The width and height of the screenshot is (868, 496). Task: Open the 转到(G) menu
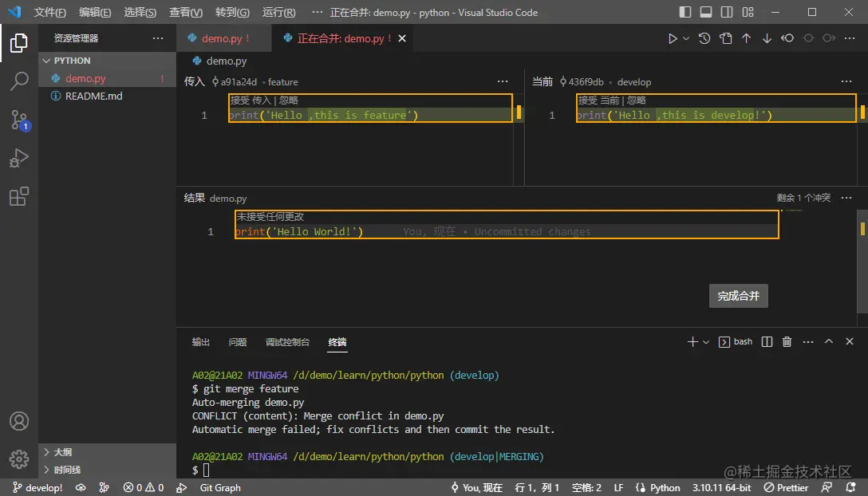pos(232,12)
